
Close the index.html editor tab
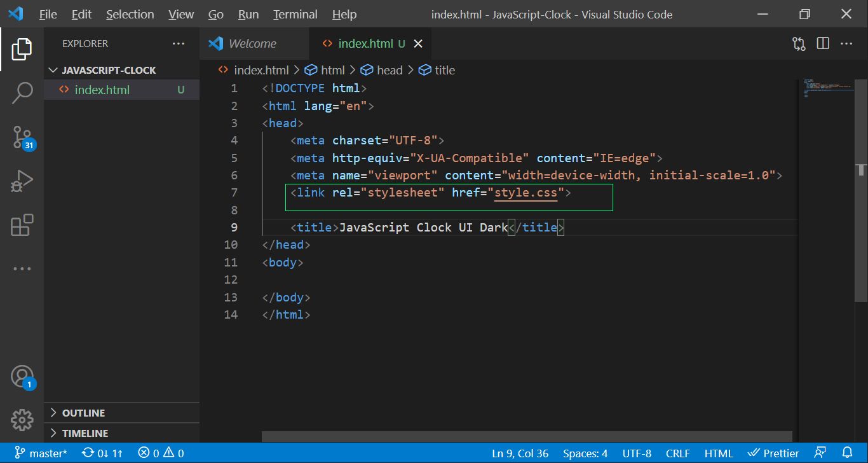(418, 44)
